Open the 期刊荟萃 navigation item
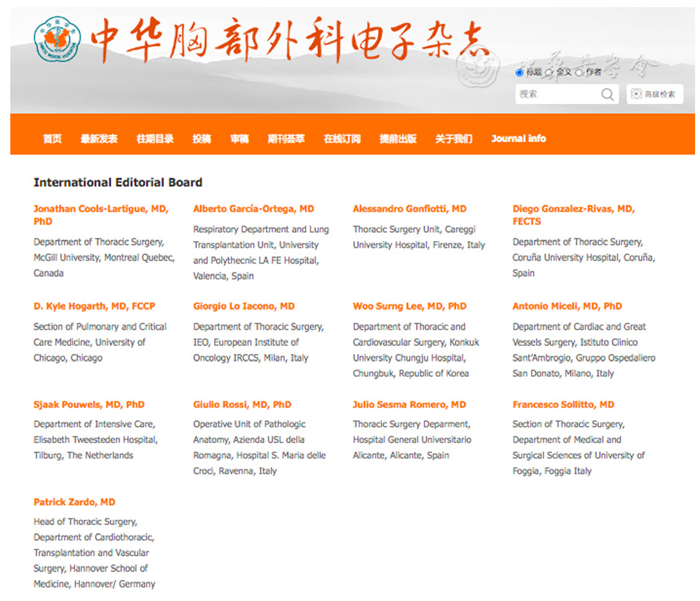The width and height of the screenshot is (700, 601). tap(286, 139)
